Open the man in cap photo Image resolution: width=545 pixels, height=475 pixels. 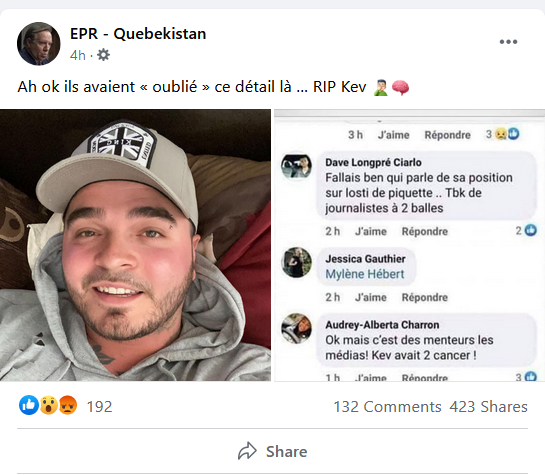pos(135,245)
